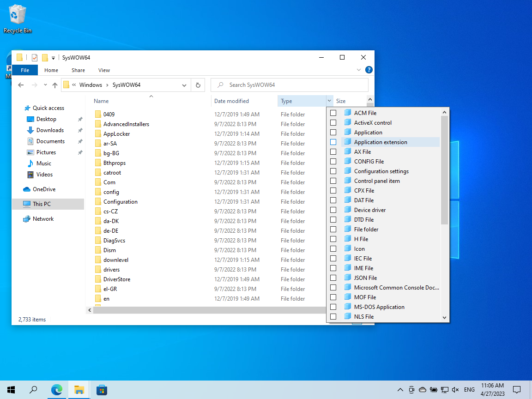The width and height of the screenshot is (532, 399).
Task: Open the View ribbon tab
Action: point(104,70)
